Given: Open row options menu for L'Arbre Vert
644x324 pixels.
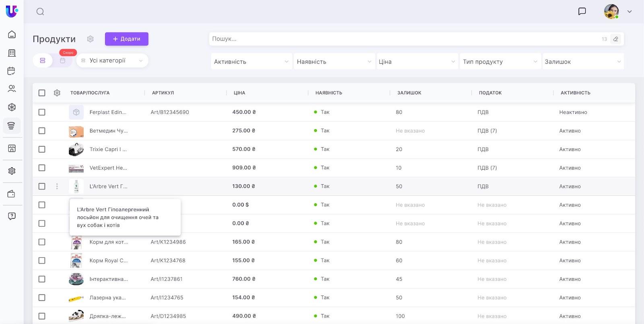Looking at the screenshot, I should (x=57, y=186).
